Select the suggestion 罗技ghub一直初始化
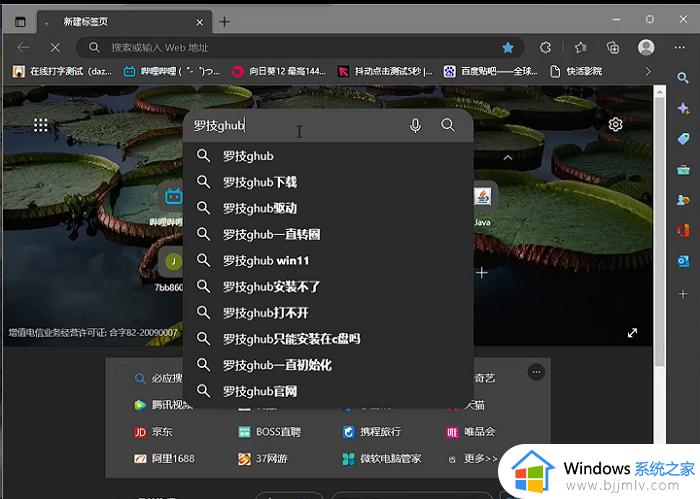The image size is (700, 499). pos(328,365)
